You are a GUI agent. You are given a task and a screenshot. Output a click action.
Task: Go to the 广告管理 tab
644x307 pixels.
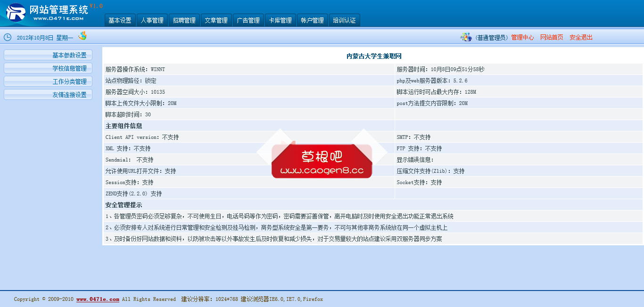[x=248, y=20]
